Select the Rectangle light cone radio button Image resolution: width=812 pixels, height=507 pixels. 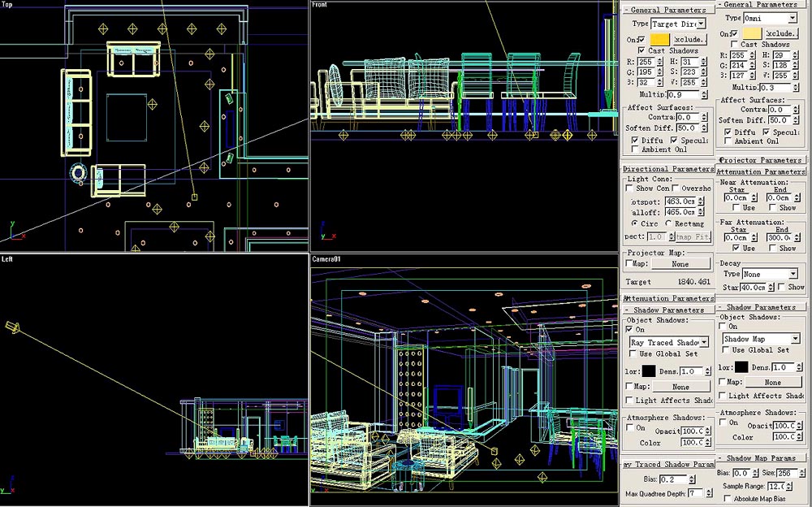pyautogui.click(x=668, y=223)
